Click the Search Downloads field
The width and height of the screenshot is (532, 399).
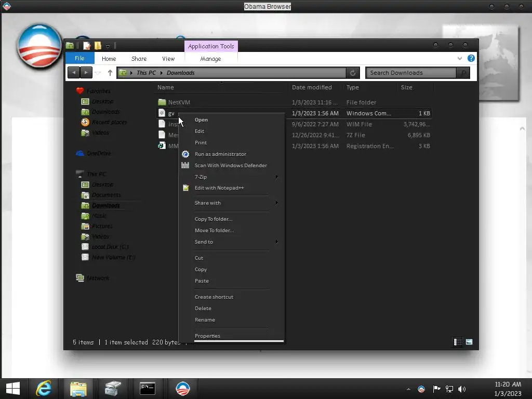(411, 73)
